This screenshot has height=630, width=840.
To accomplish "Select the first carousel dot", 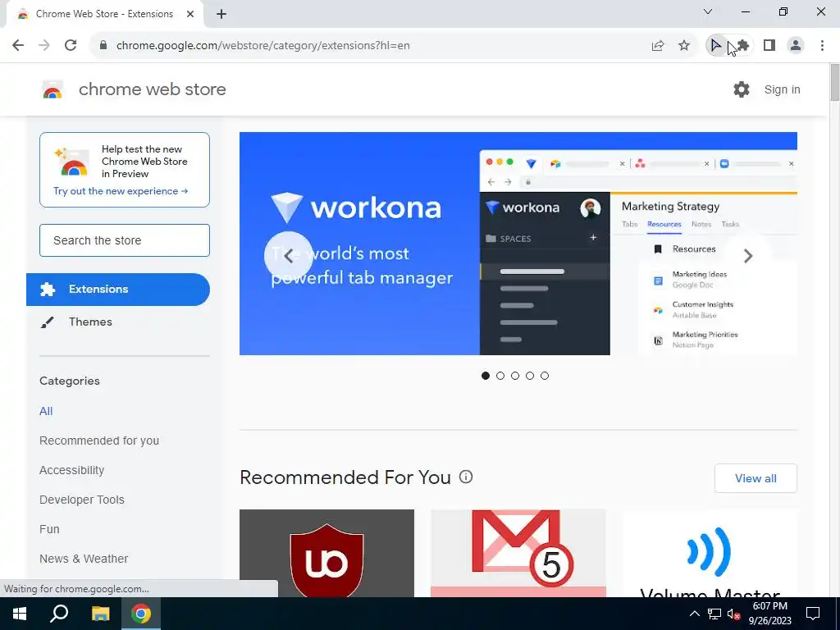I will pos(486,376).
